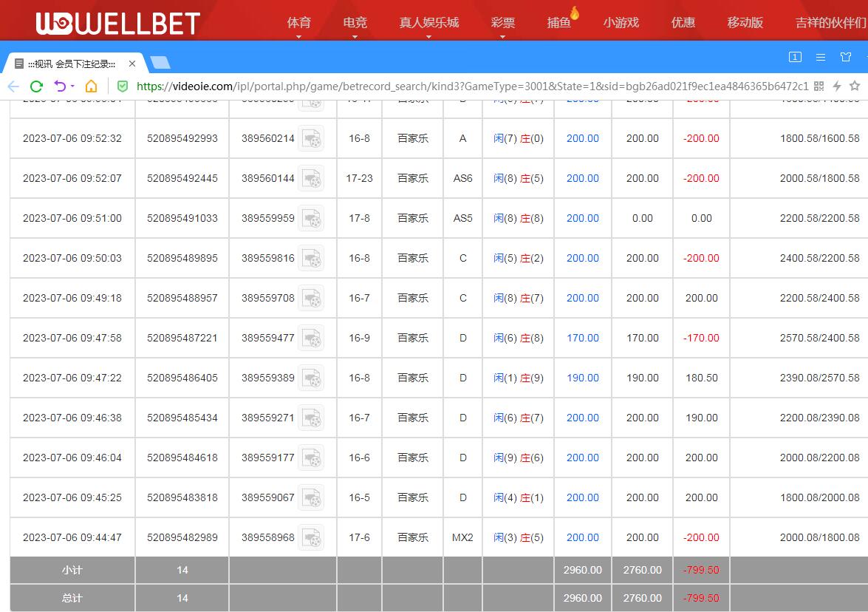
Task: Open the 吉祥的伙伴们 menu item
Action: 832,23
